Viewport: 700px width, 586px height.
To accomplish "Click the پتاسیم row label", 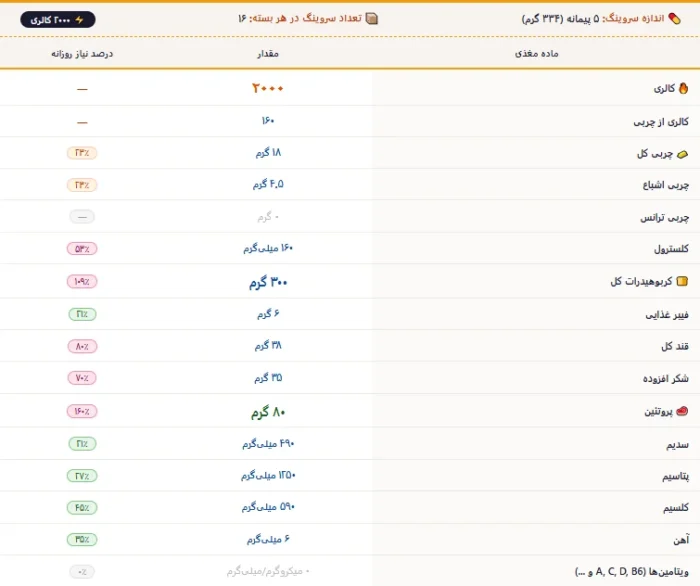I will (675, 477).
